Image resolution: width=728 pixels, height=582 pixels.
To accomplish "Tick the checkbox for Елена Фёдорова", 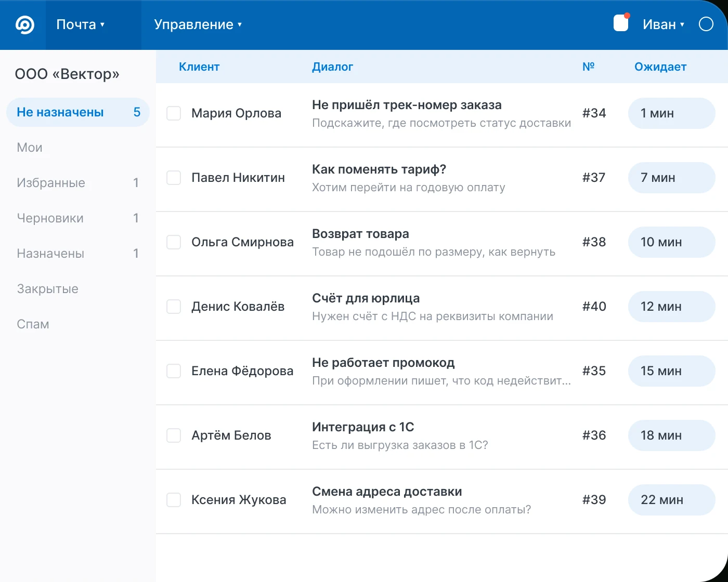I will click(x=174, y=371).
